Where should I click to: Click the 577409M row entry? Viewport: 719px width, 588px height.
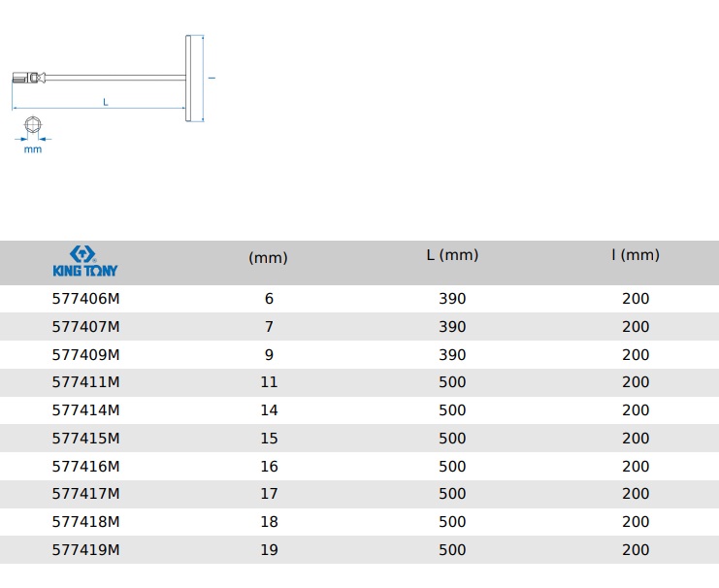[x=85, y=355]
